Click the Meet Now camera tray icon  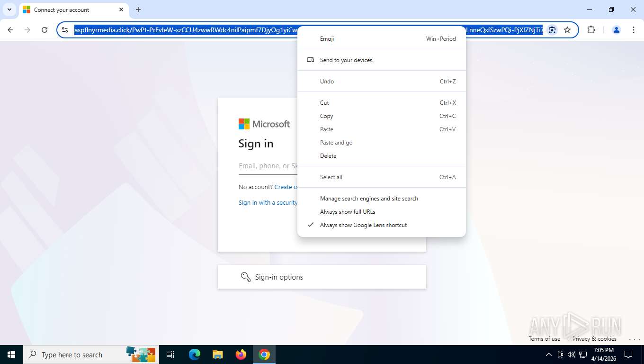(560, 355)
